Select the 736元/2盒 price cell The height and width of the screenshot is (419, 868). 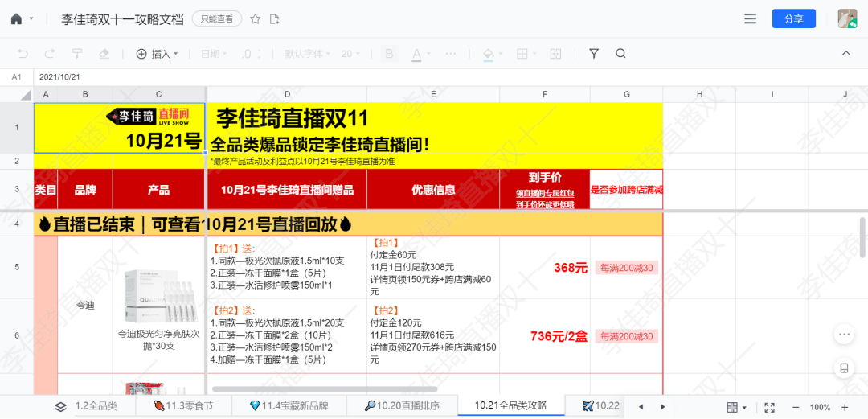pos(545,336)
